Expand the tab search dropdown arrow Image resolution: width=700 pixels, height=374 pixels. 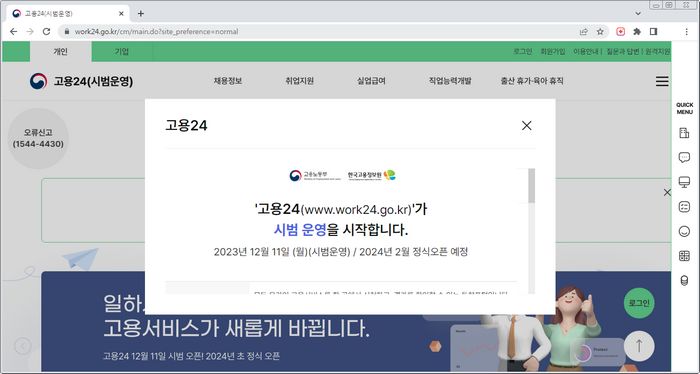pyautogui.click(x=638, y=13)
